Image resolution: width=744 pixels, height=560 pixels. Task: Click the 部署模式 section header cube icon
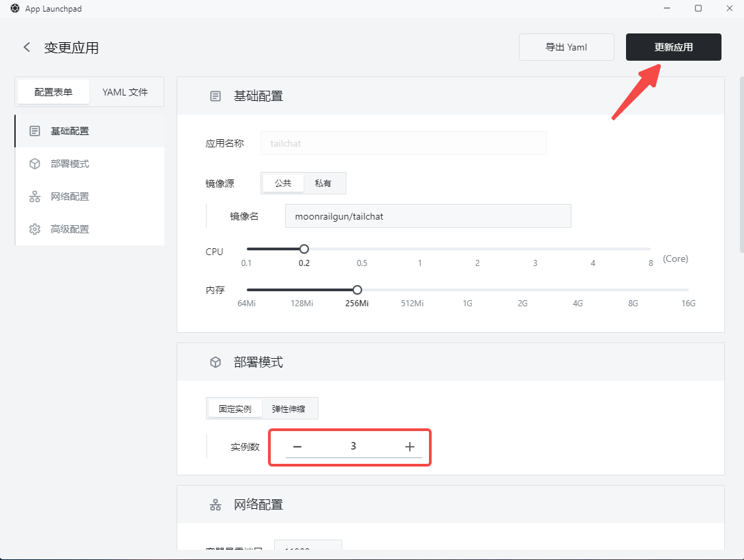215,363
